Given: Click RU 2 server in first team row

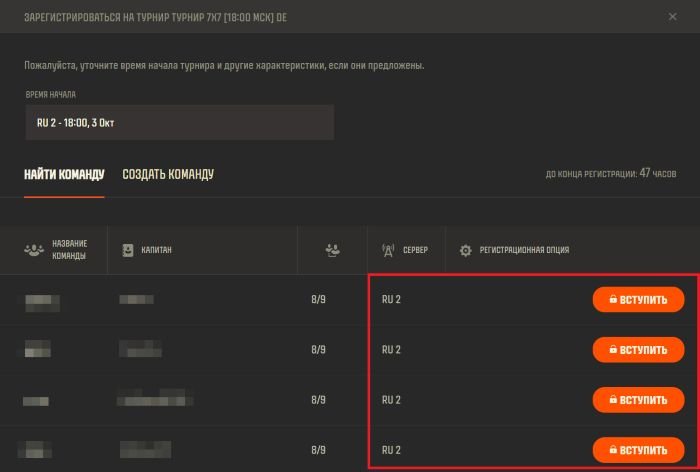Looking at the screenshot, I should (x=391, y=299).
